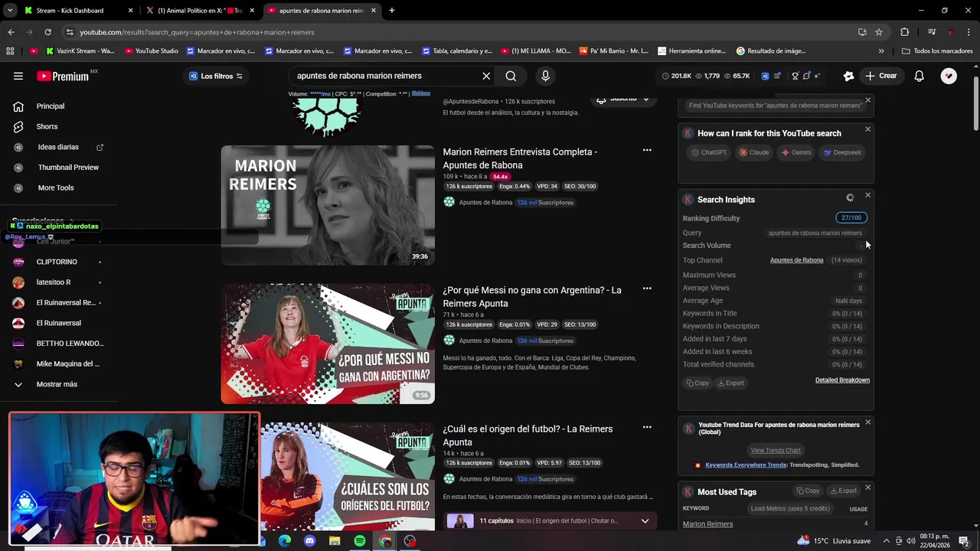This screenshot has width=980, height=551.
Task: Ask Deepseek how to rank
Action: click(842, 152)
